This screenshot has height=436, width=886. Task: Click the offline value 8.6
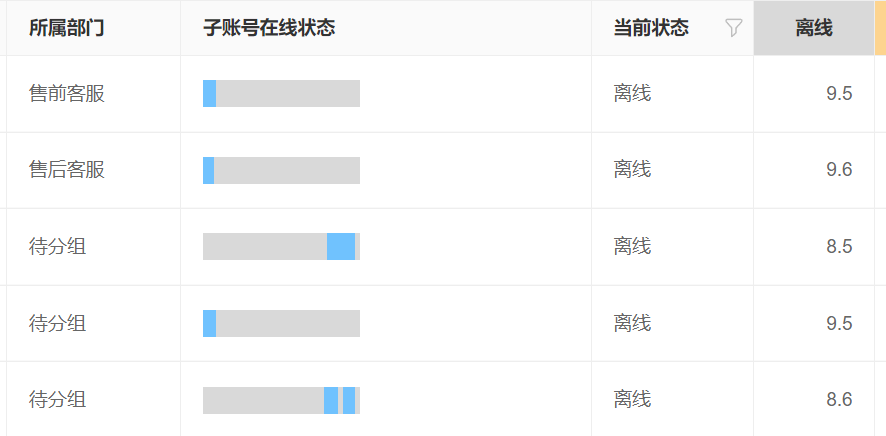839,400
